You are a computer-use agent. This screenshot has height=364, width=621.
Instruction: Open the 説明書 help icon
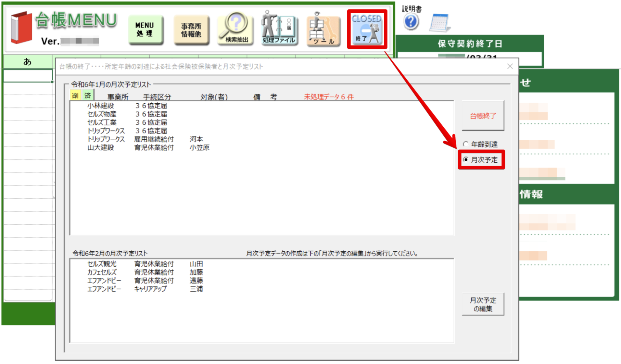point(411,22)
